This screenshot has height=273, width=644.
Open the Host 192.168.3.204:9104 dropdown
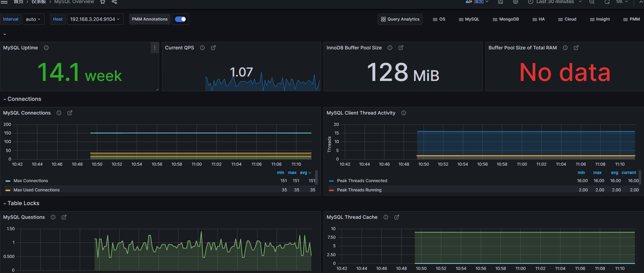pyautogui.click(x=95, y=19)
